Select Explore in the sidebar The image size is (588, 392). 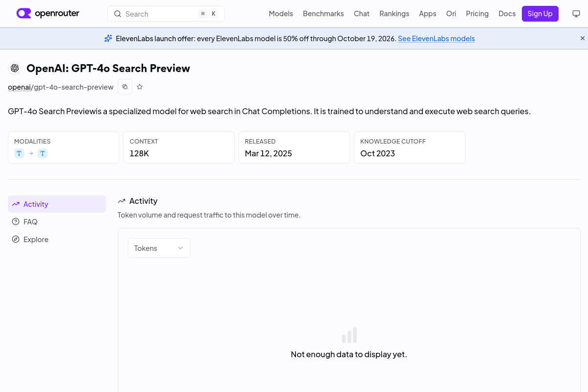tap(57, 239)
